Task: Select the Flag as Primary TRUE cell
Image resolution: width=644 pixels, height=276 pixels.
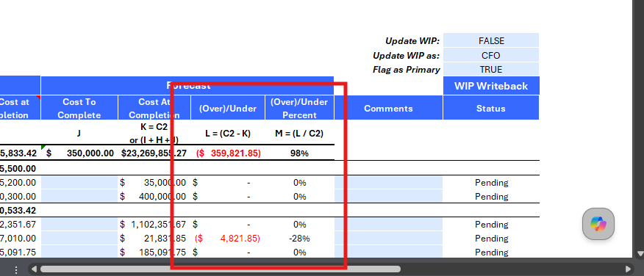Action: pos(491,69)
